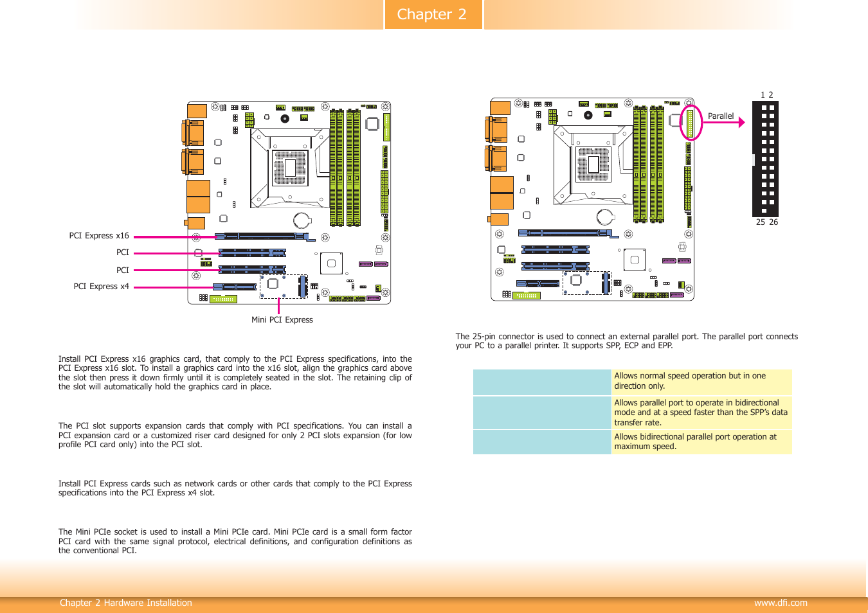The height and width of the screenshot is (613, 868).
Task: Click the left motherboard diagram
Action: click(x=287, y=202)
